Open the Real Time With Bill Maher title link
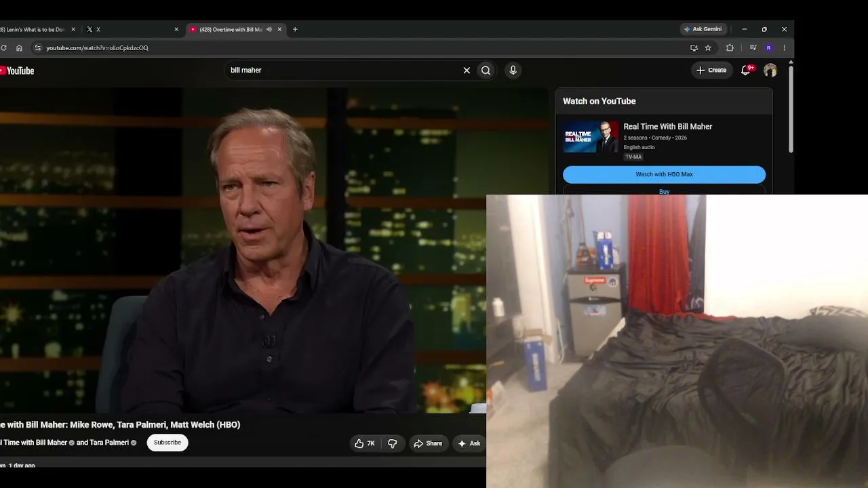 coord(668,127)
